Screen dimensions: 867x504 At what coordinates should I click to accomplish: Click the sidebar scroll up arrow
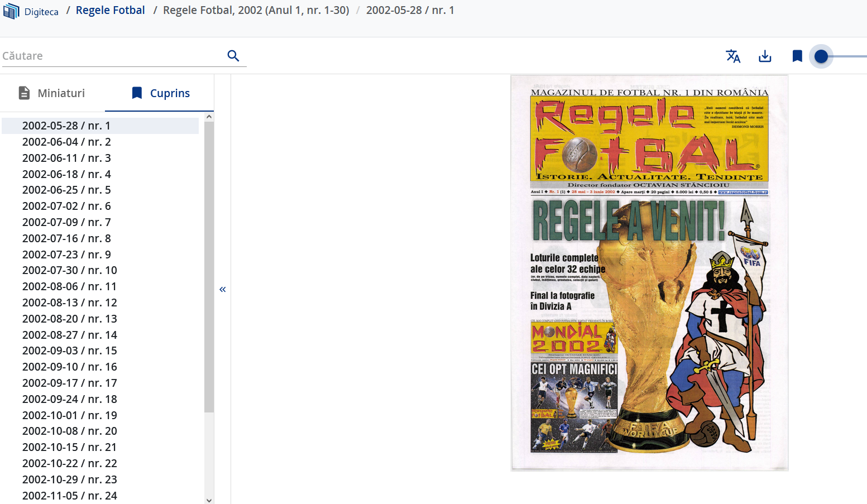[x=209, y=117]
